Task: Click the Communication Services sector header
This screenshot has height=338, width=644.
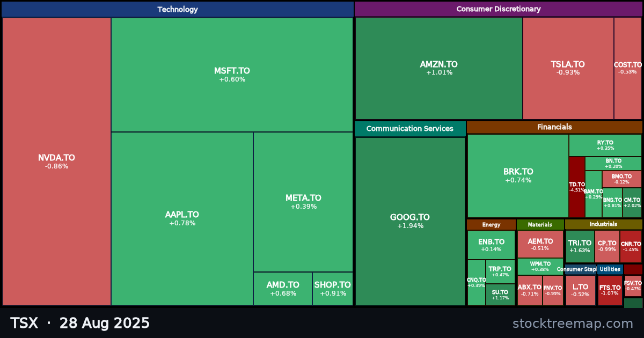Action: click(x=410, y=129)
